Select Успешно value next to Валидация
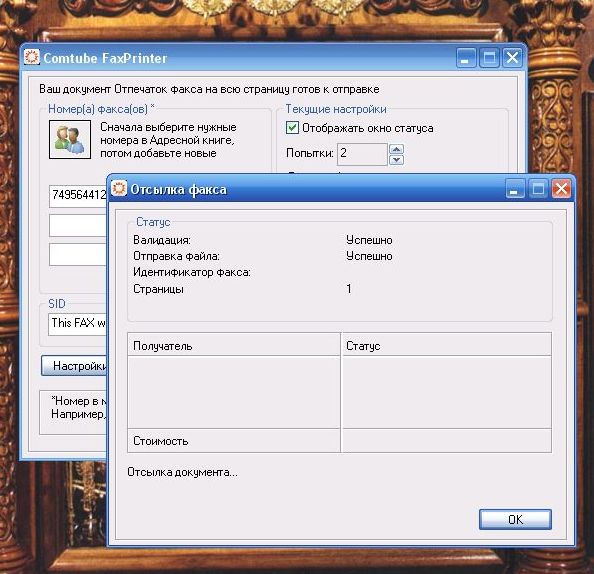The width and height of the screenshot is (594, 574). click(x=369, y=240)
